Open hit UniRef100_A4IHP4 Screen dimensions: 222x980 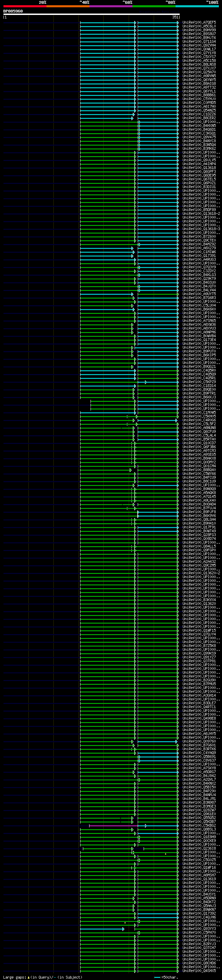click(199, 164)
